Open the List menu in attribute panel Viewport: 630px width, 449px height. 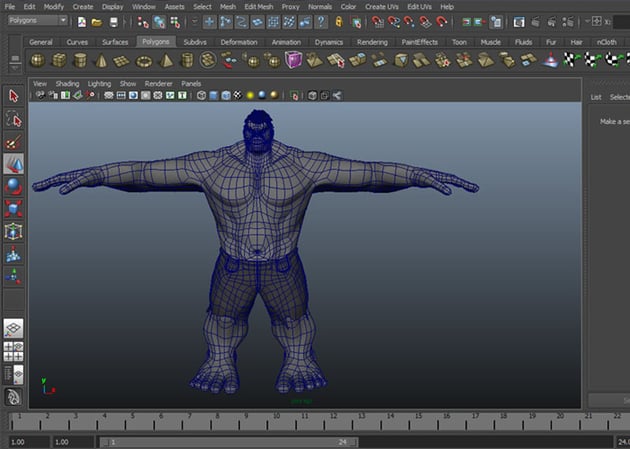tap(596, 97)
